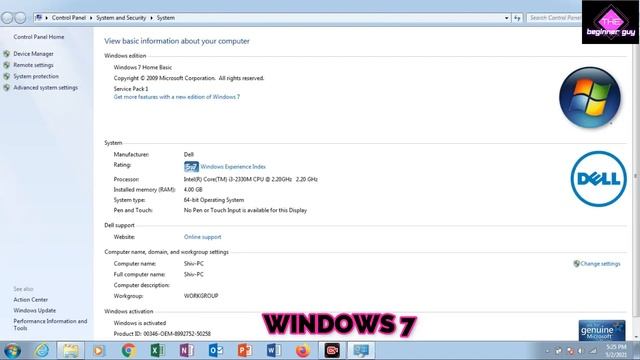Open the screen recorder taskbar icon
The width and height of the screenshot is (640, 360).
tap(332, 351)
